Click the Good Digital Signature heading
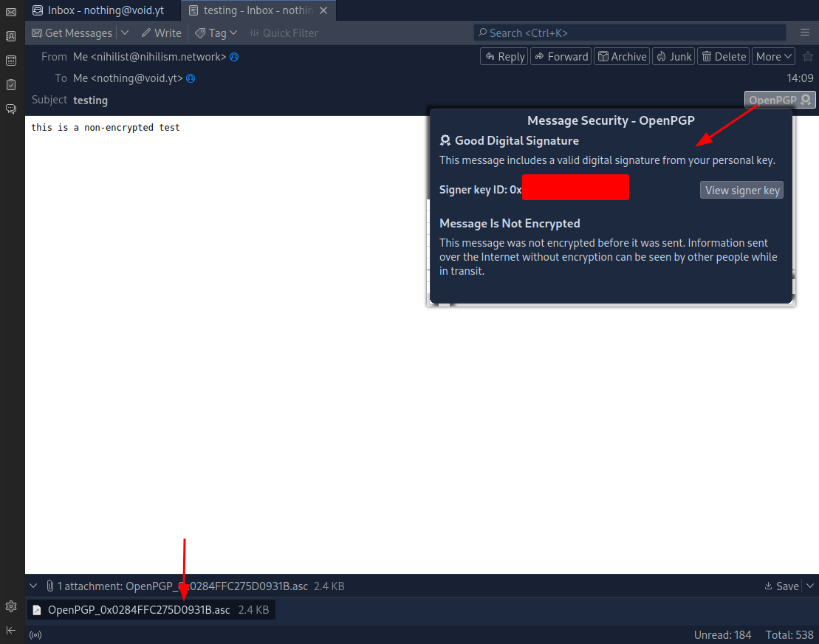 516,140
